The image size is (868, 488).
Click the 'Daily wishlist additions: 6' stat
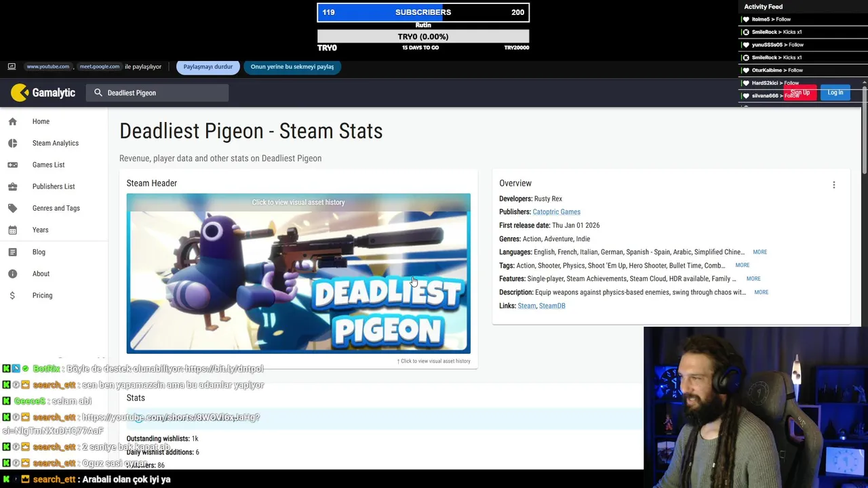(x=163, y=452)
